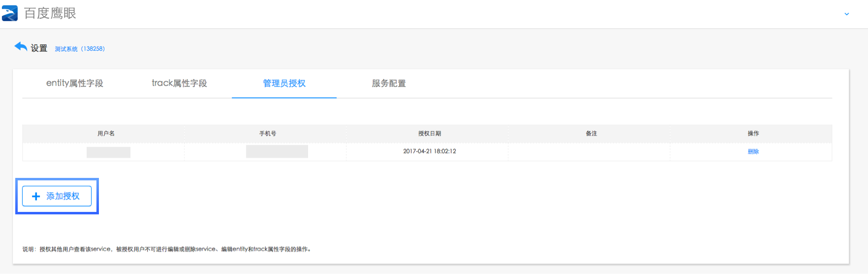Screen dimensions: 868x274
Task: Click the plus icon in 添加授权
Action: tap(36, 196)
